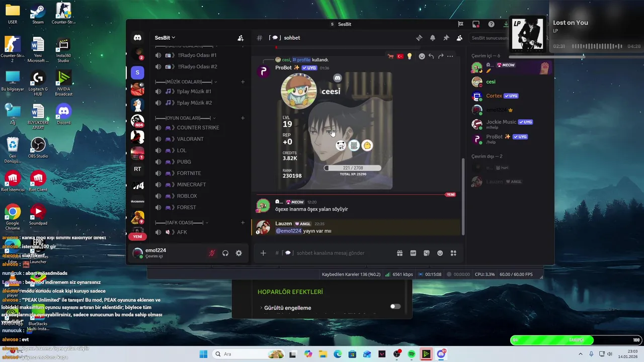Open the Lauzen username in chat
The image size is (644, 362).
[283, 224]
